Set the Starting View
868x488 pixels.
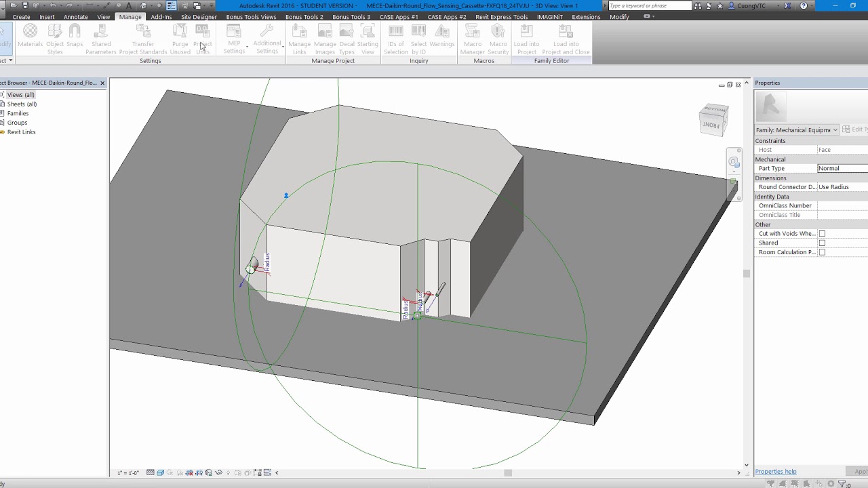368,39
